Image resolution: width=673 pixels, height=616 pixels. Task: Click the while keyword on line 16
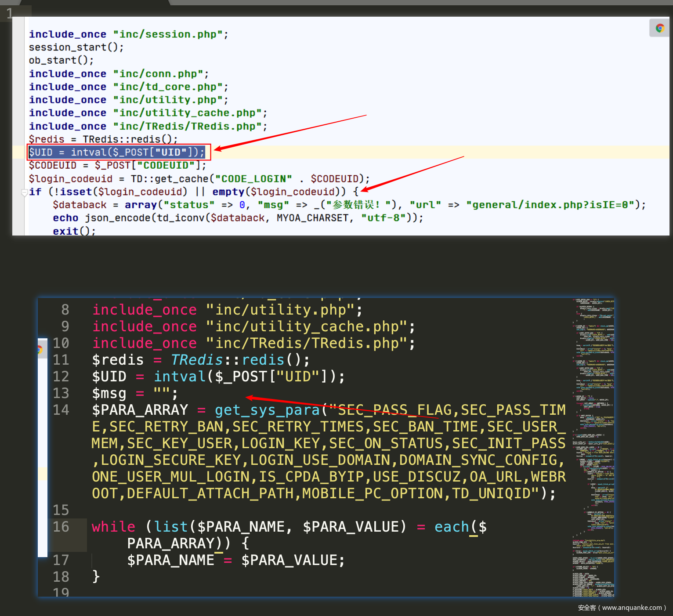[x=113, y=527]
